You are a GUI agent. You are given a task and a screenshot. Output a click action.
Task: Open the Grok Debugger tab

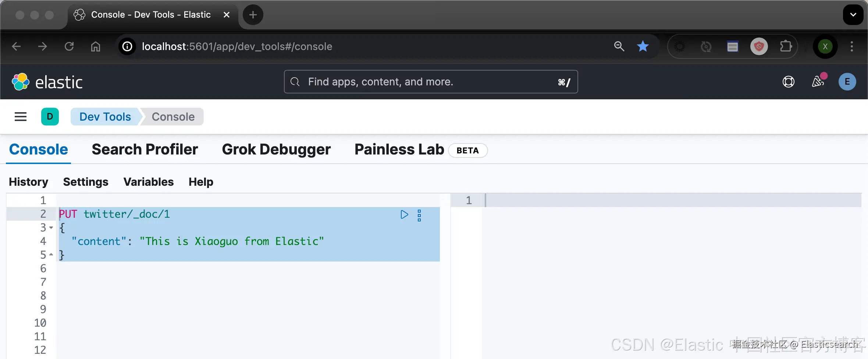(x=276, y=150)
